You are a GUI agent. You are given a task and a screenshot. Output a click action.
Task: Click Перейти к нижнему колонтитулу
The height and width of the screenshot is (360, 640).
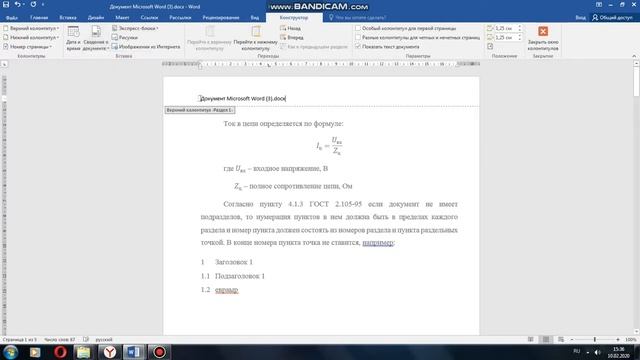click(256, 39)
